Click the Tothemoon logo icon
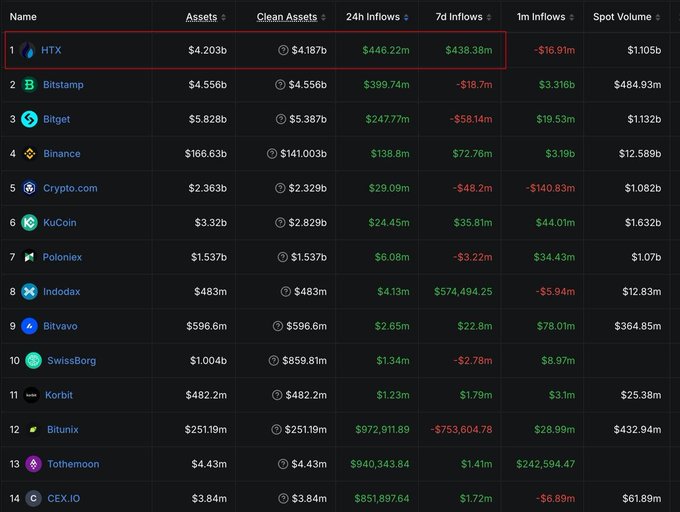 click(x=33, y=464)
